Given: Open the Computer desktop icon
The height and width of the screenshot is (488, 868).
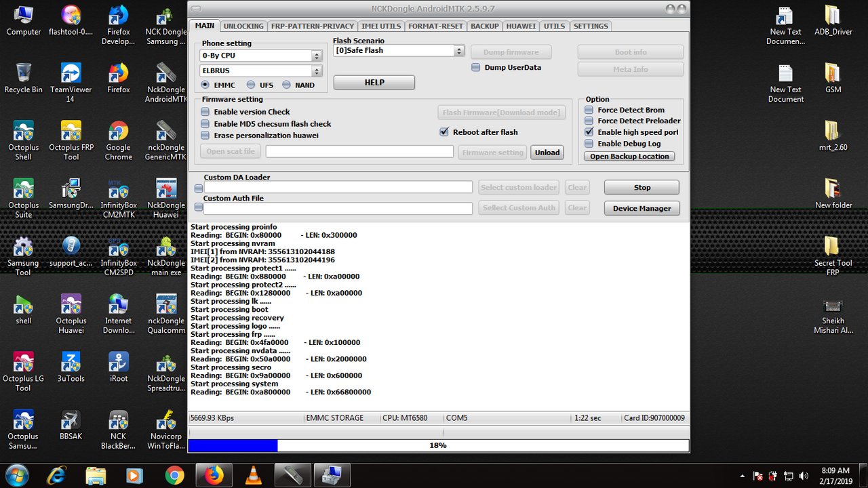Looking at the screenshot, I should pyautogui.click(x=24, y=20).
